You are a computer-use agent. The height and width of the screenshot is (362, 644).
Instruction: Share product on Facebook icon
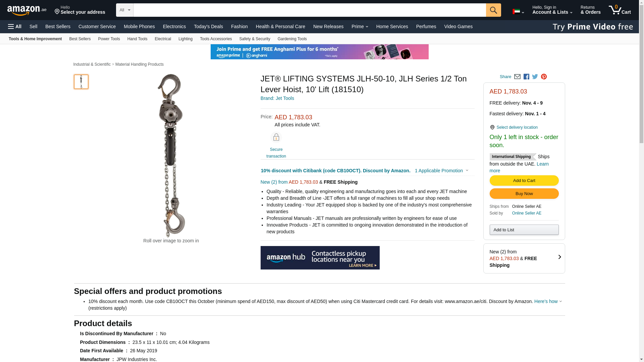526,77
